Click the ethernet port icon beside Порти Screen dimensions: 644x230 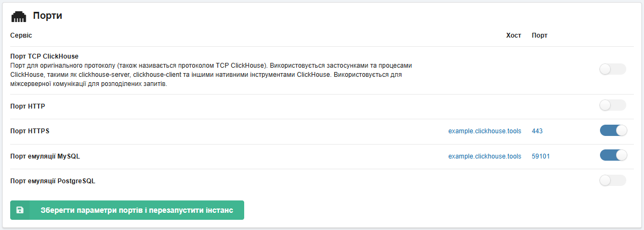tap(19, 16)
